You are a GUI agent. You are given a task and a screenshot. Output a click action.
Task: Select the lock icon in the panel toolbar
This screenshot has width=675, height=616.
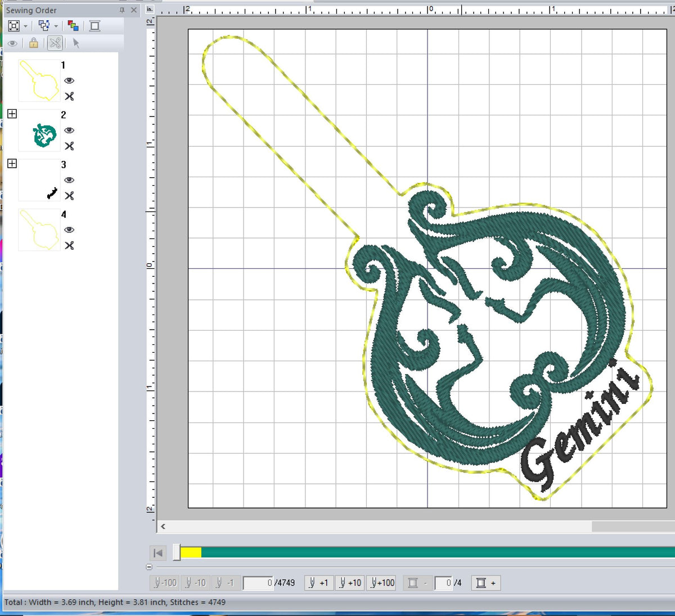pos(33,43)
